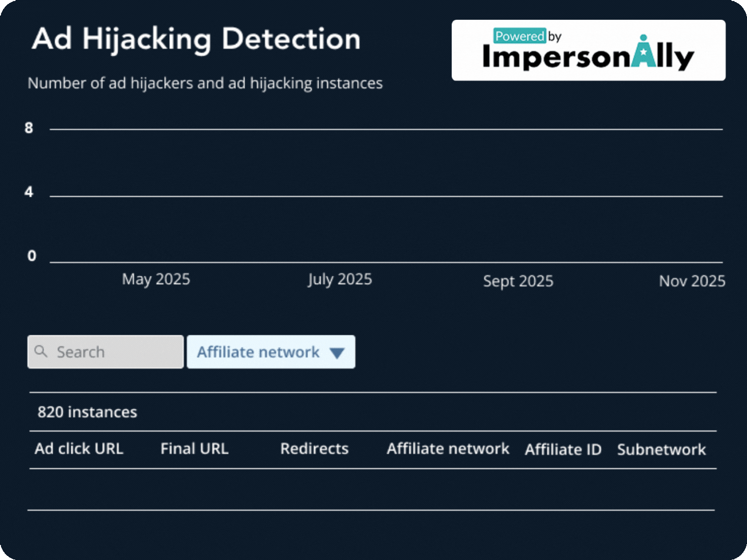This screenshot has height=560, width=747.
Task: Open the Affiliate network filter dropdown
Action: (270, 352)
